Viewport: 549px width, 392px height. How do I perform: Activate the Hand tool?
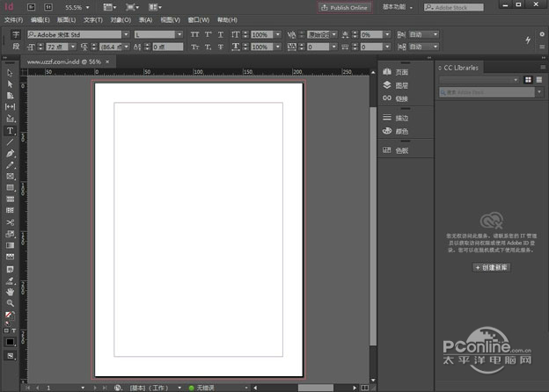(11, 291)
